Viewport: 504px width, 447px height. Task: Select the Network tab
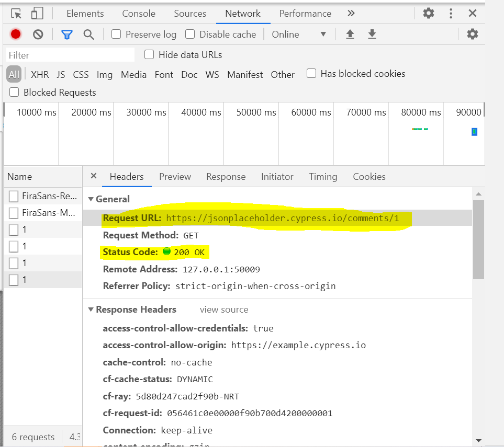click(243, 14)
